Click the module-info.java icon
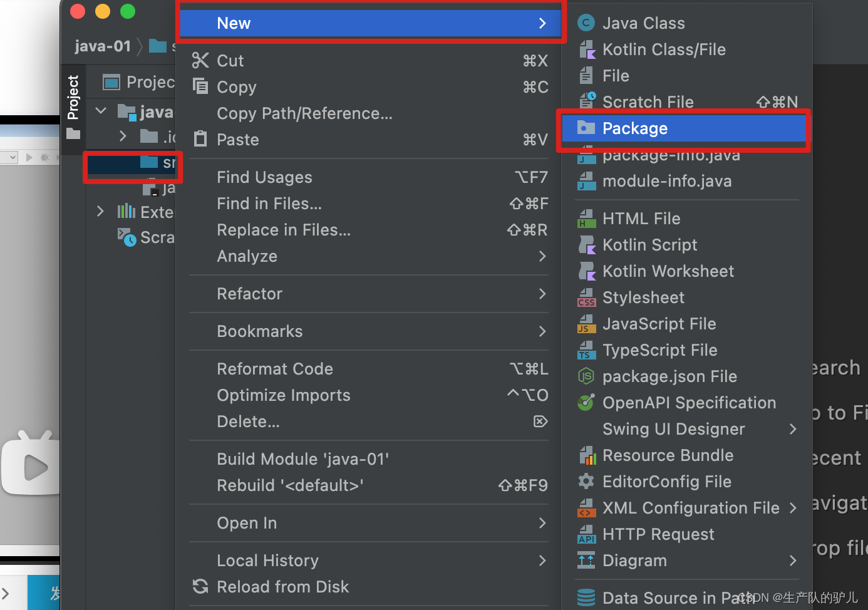 (586, 181)
